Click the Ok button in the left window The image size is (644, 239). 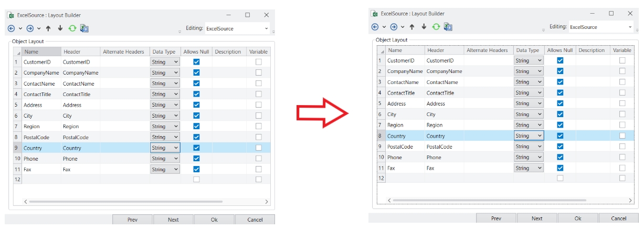coord(214,220)
